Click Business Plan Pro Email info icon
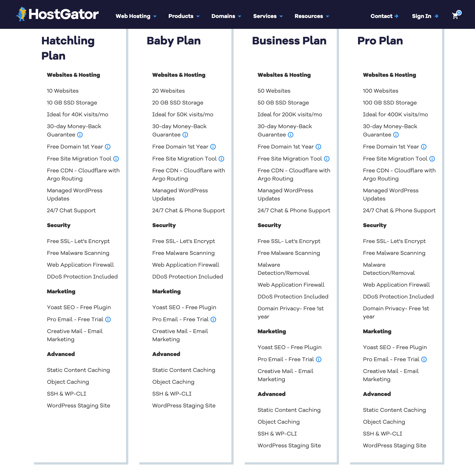 click(x=319, y=359)
